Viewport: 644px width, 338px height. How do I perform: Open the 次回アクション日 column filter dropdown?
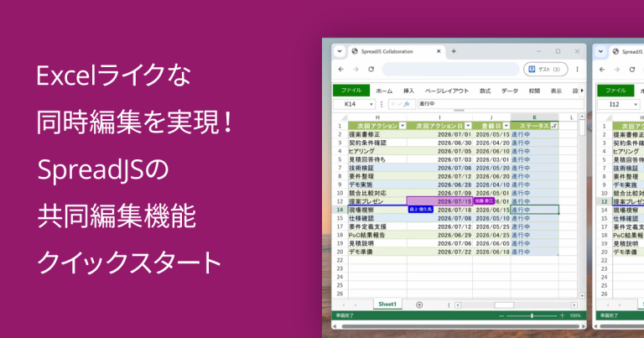click(468, 126)
